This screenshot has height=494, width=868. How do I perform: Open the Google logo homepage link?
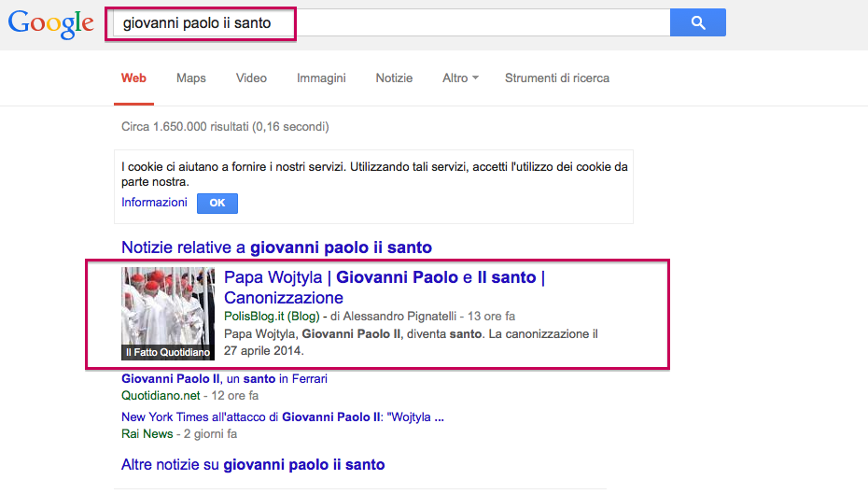pos(50,24)
